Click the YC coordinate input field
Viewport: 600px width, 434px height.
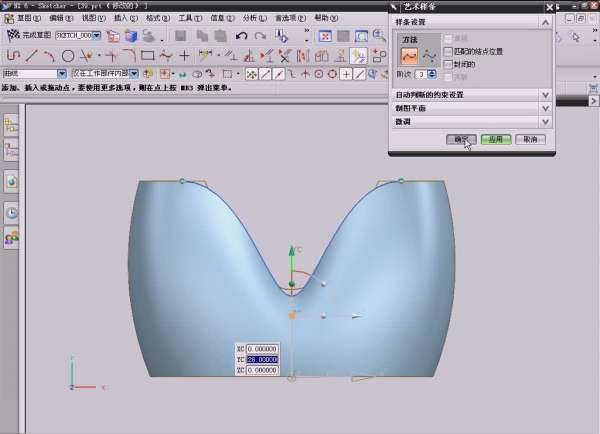point(261,359)
